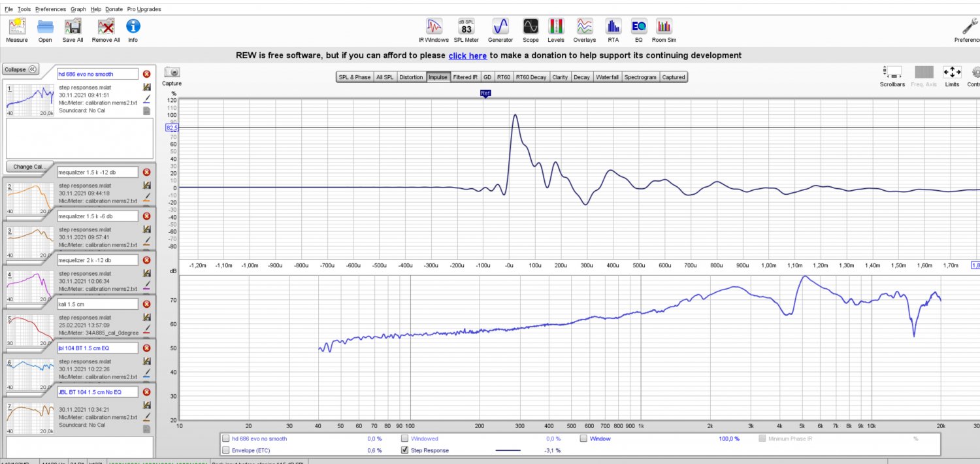Open the Help menu
This screenshot has height=464, width=980.
tap(96, 9)
